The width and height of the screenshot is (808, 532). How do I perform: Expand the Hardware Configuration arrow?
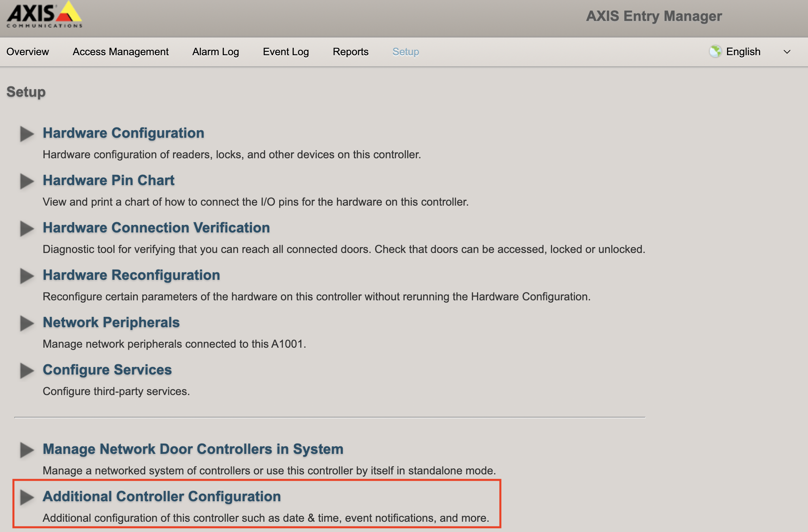(27, 134)
